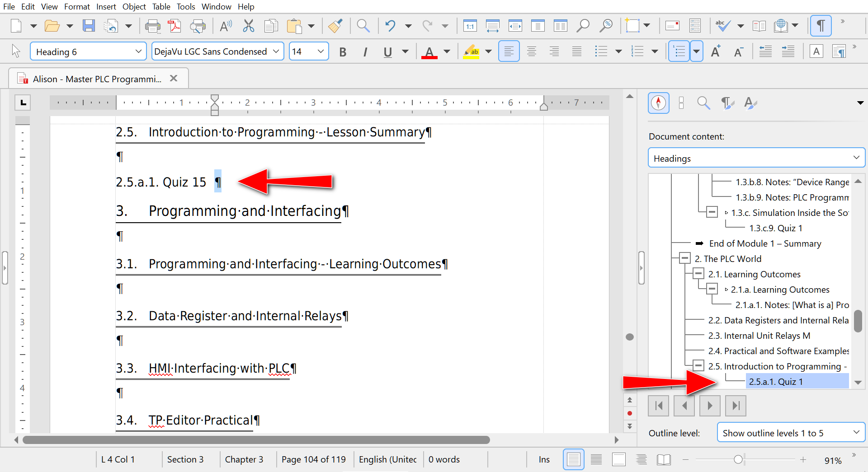The image size is (868, 472).
Task: Export document directly as PDF
Action: pos(175,26)
